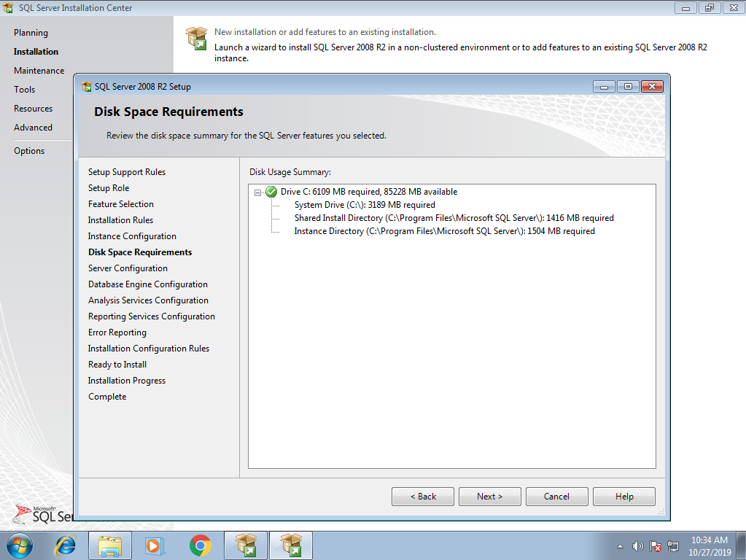Click the Installation Rules step
Image resolution: width=746 pixels, height=560 pixels.
pos(120,220)
